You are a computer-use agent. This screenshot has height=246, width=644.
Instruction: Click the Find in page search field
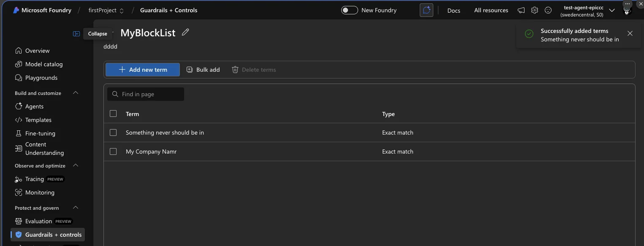point(146,94)
